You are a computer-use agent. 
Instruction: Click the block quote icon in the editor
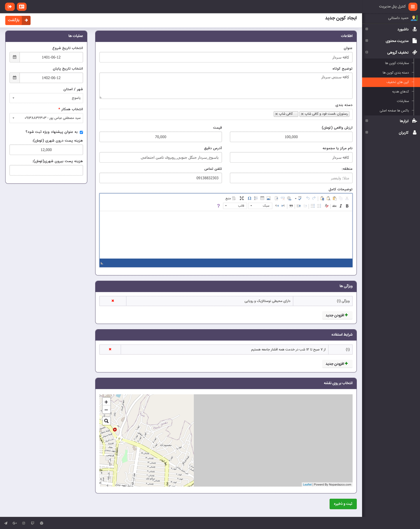point(291,206)
